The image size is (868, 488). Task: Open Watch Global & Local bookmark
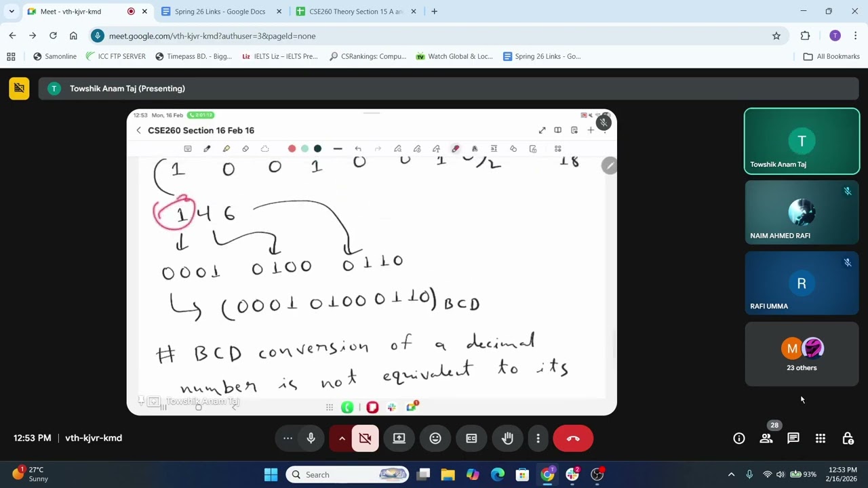coord(454,56)
